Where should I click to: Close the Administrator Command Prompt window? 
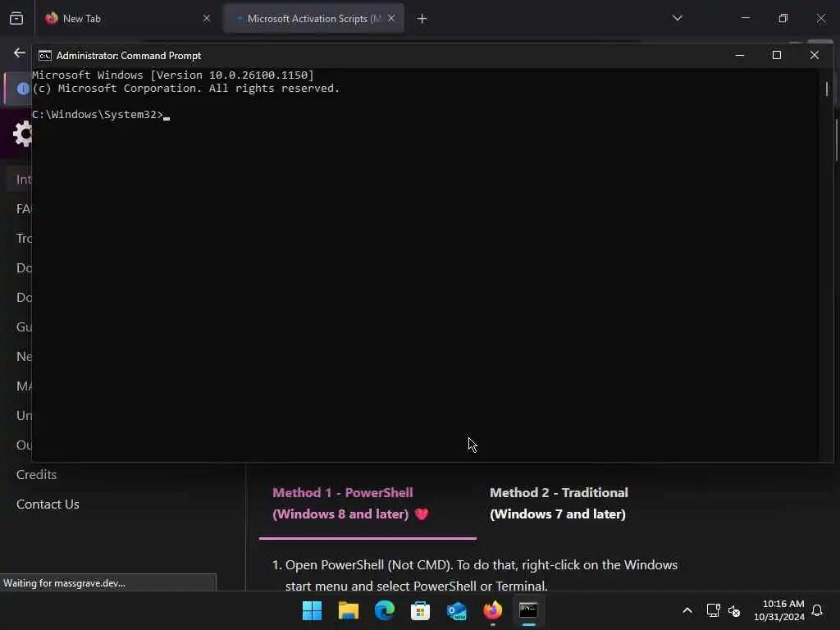(815, 55)
